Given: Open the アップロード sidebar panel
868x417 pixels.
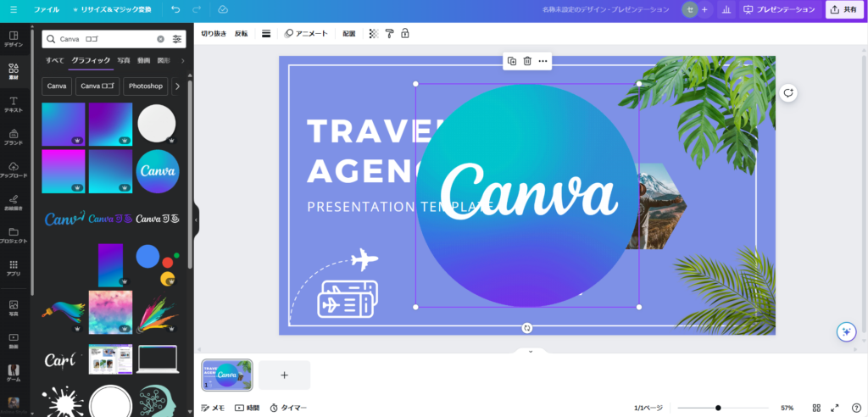Looking at the screenshot, I should 14,170.
